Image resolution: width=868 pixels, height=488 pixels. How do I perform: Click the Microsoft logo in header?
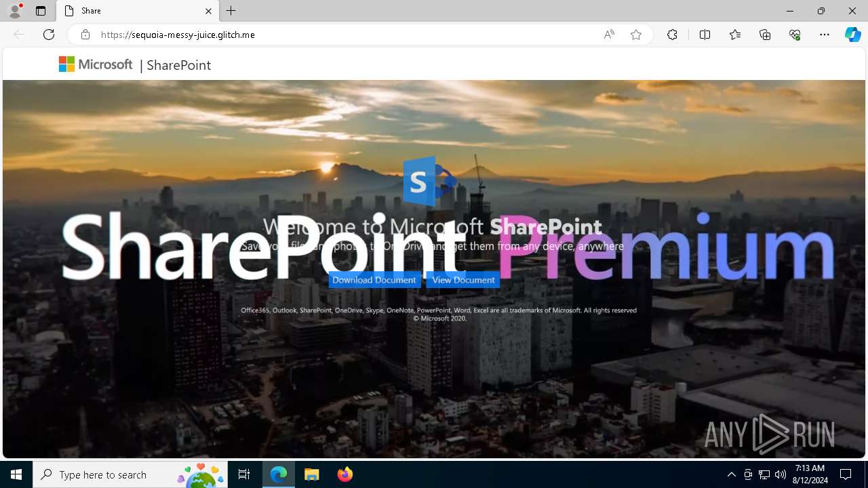point(96,64)
